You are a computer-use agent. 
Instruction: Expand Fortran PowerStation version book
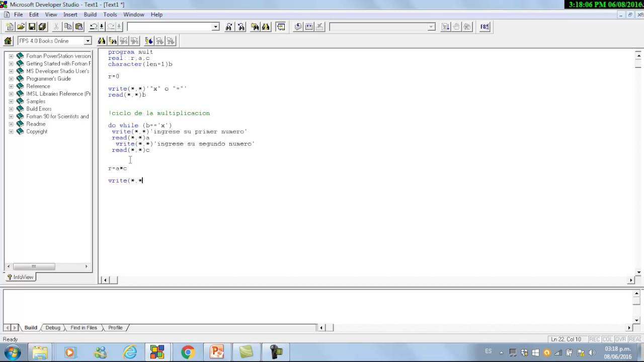(x=11, y=56)
